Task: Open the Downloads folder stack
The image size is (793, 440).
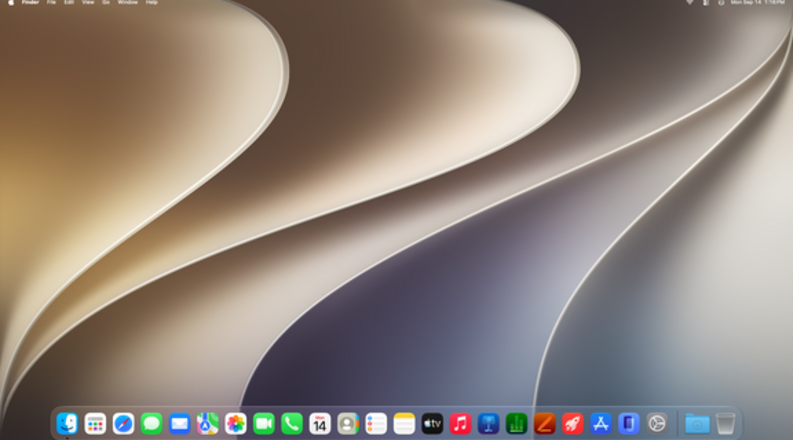Action: (697, 423)
